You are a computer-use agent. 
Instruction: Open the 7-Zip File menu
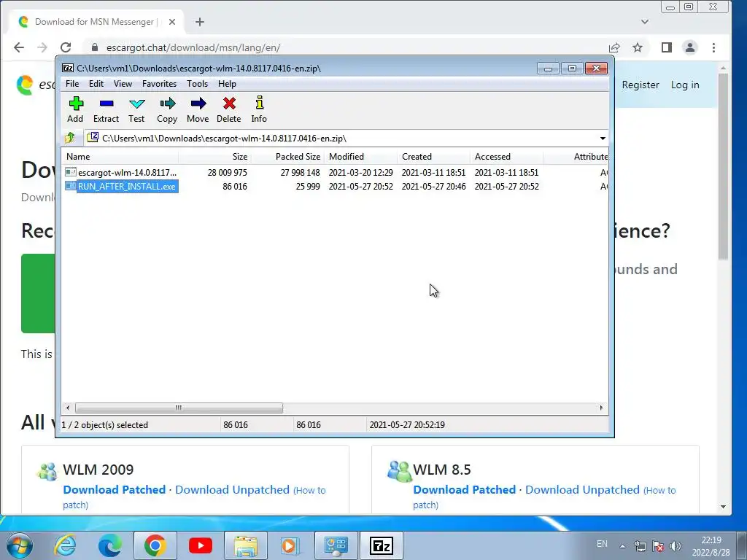(72, 84)
